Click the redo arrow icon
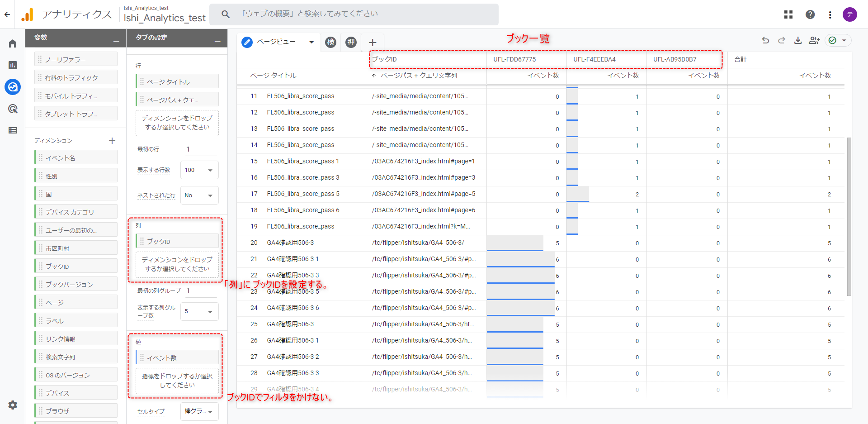The image size is (868, 424). pos(782,40)
